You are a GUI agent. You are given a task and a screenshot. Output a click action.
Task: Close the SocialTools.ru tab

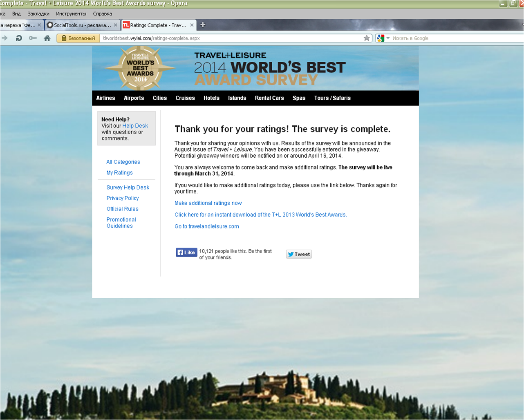pyautogui.click(x=115, y=25)
